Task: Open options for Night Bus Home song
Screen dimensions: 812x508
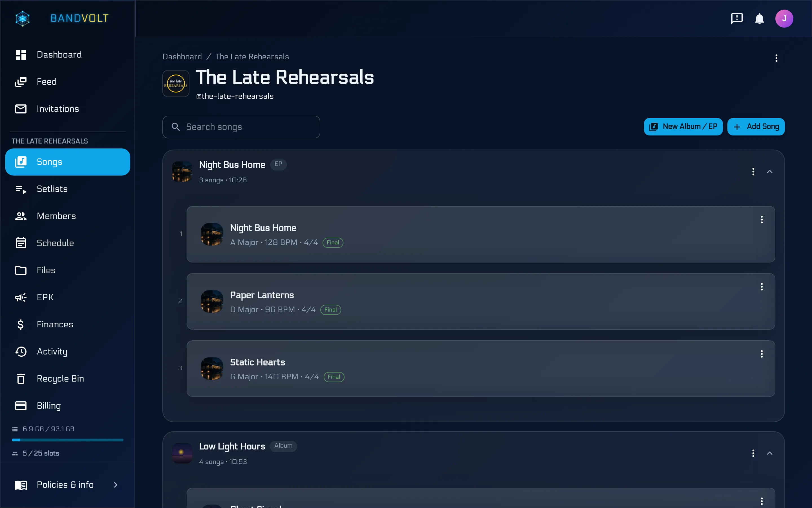Action: coord(762,220)
